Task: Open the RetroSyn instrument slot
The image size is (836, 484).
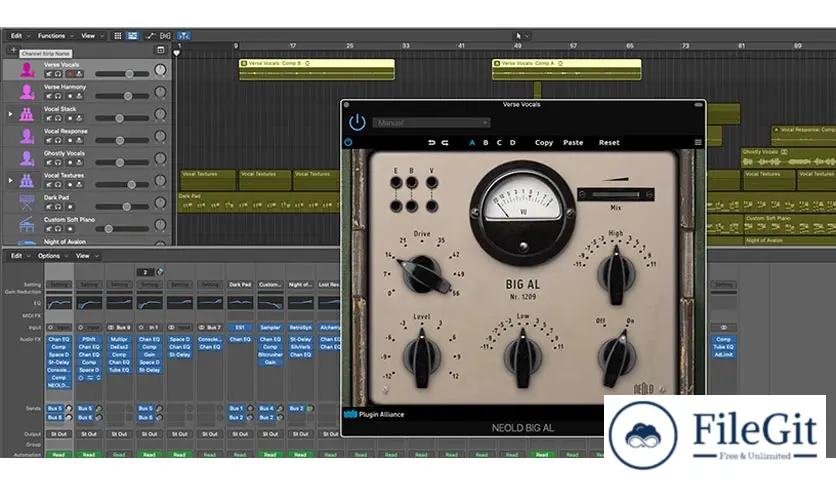Action: tap(301, 327)
